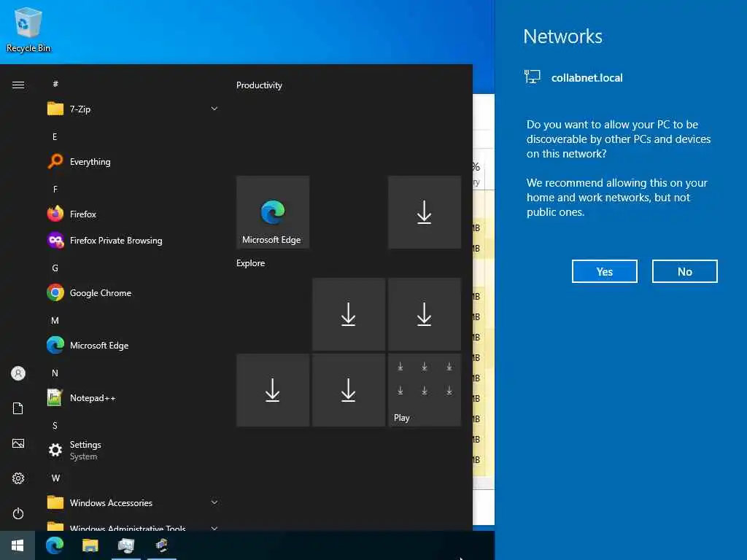Launch Notepad++ from the app list
747x560 pixels.
133,397
